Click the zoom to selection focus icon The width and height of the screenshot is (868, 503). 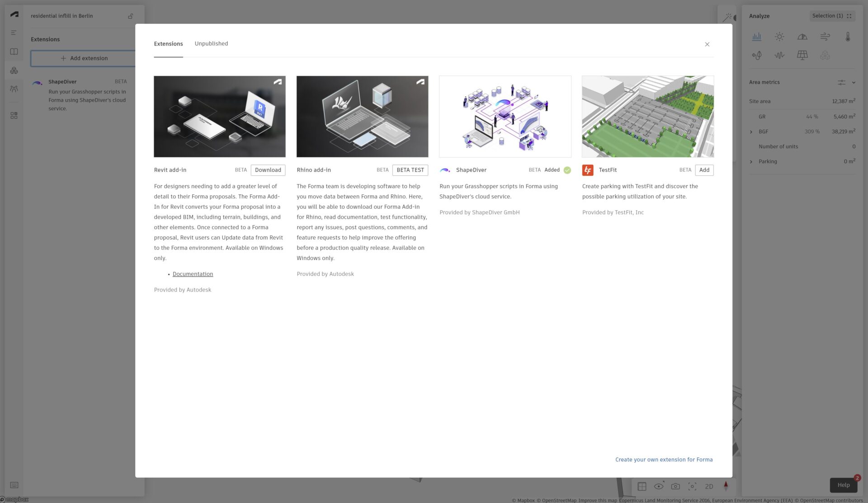[x=692, y=486]
